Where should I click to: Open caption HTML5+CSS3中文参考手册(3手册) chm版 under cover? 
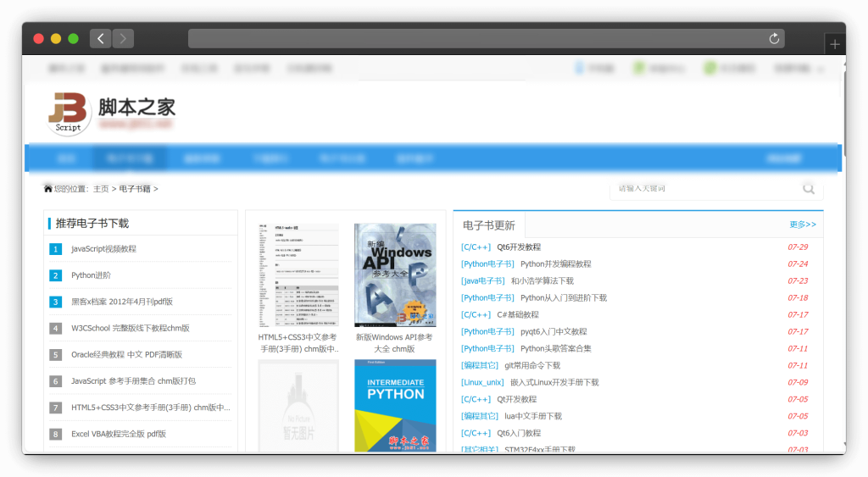tap(298, 343)
